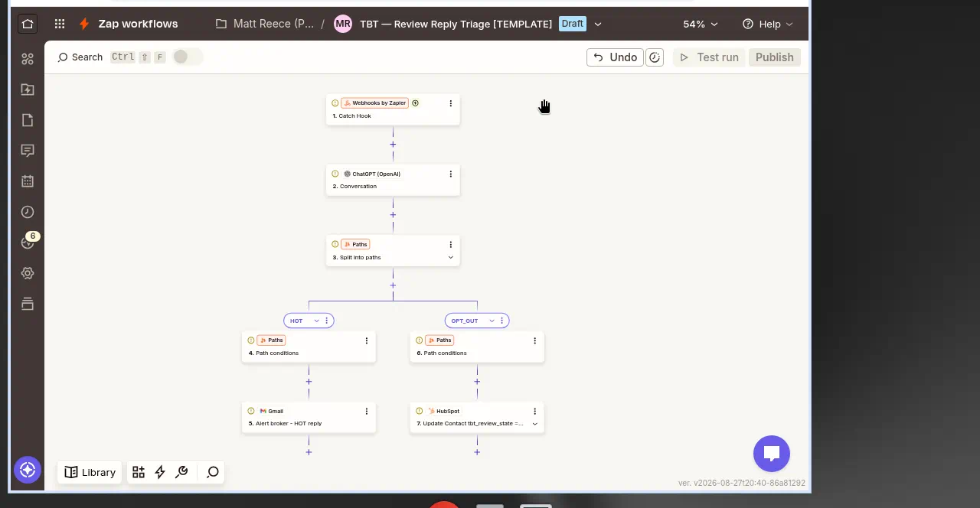
Task: Open three-dot menu on Gmail Alert broker step
Action: (x=366, y=411)
